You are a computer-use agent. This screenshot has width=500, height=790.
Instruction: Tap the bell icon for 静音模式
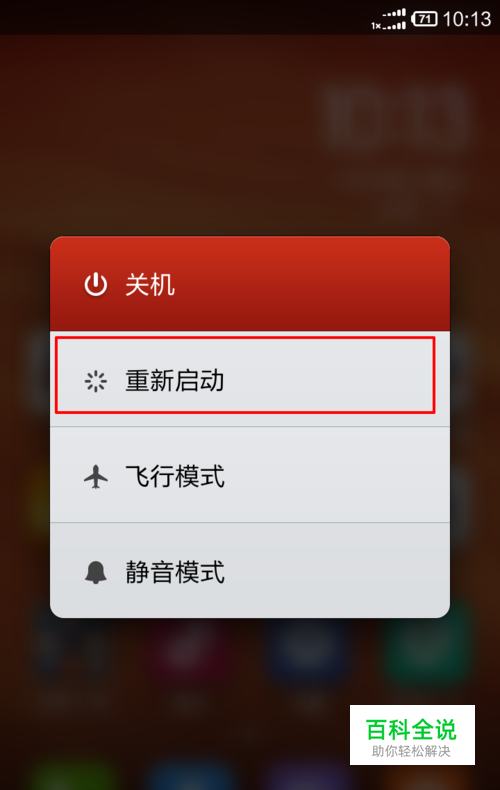pos(95,572)
